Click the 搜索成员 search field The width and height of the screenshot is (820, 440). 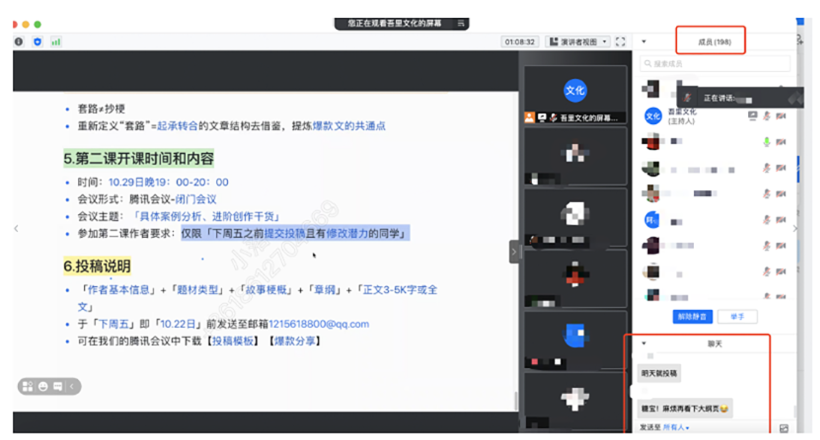pyautogui.click(x=714, y=64)
